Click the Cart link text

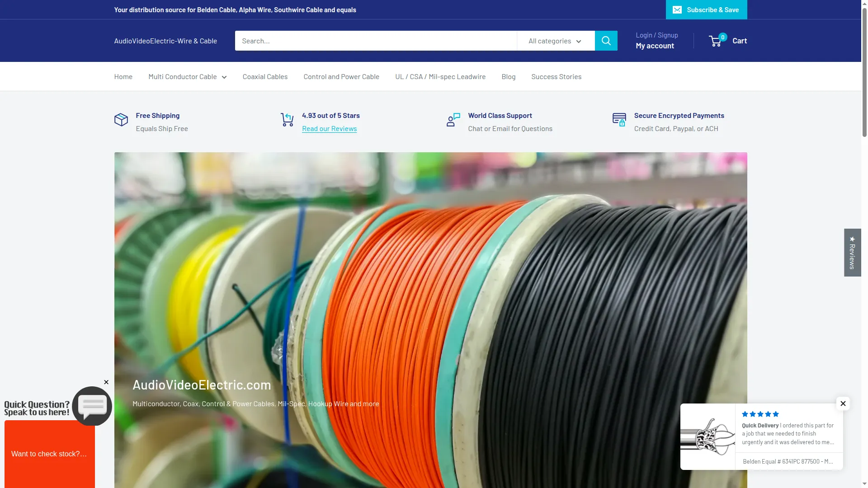coord(740,41)
